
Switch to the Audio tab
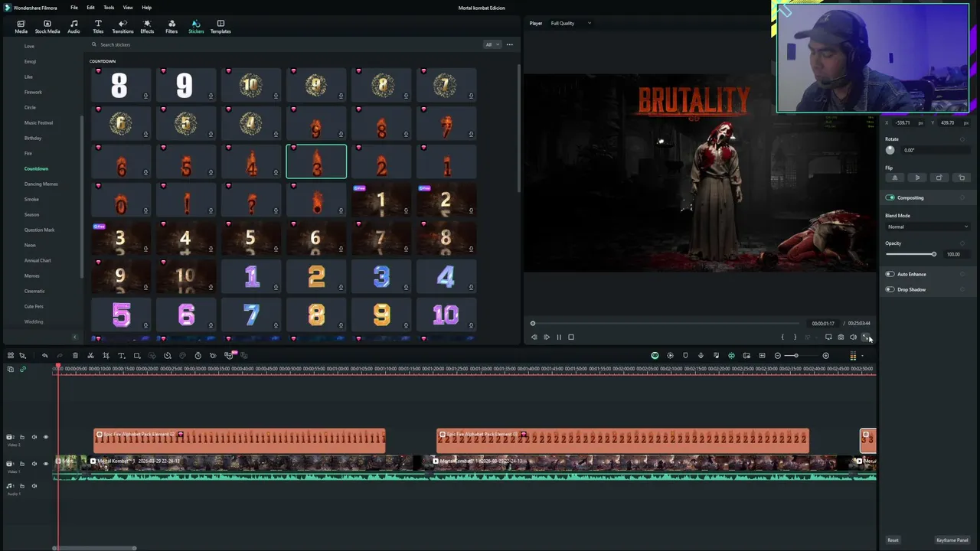73,27
